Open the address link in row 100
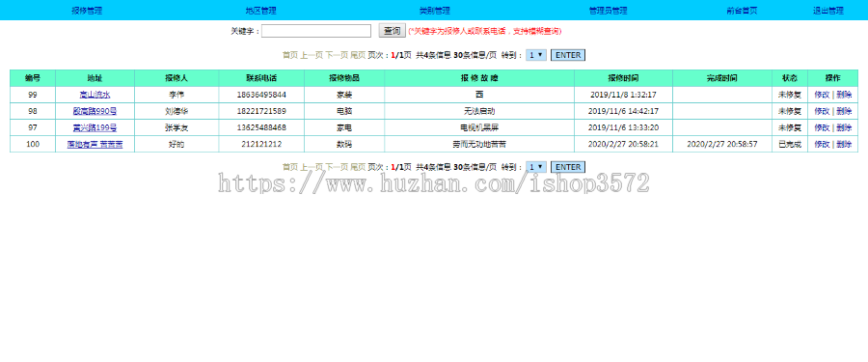The width and height of the screenshot is (868, 362). [95, 145]
